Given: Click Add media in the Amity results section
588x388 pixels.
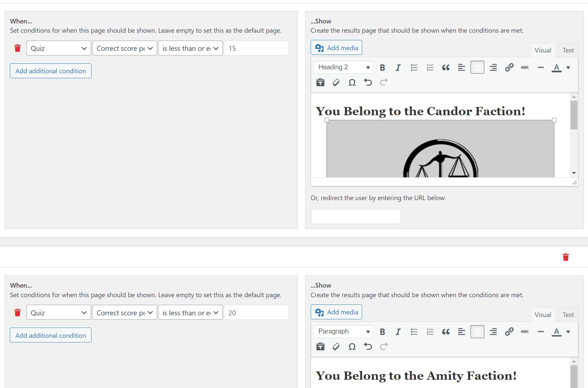Looking at the screenshot, I should [336, 312].
